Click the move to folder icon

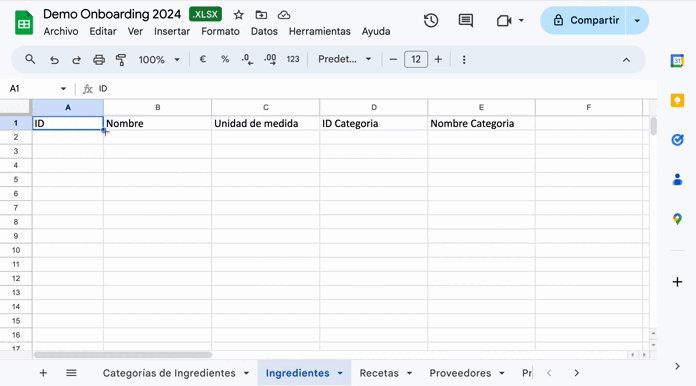tap(261, 15)
